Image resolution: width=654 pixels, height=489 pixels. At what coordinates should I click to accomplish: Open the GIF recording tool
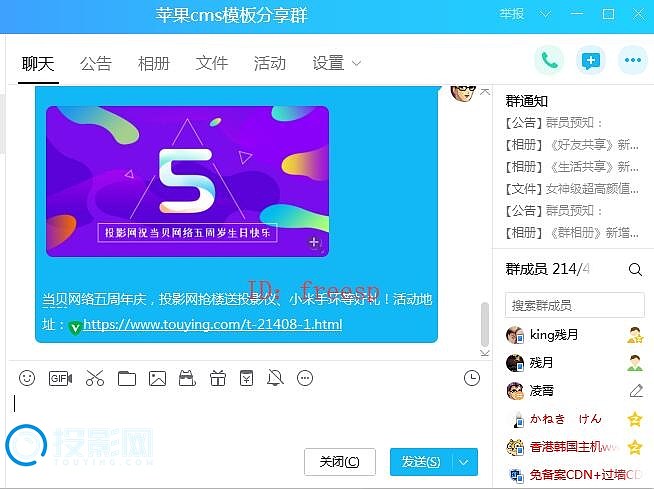pyautogui.click(x=60, y=378)
